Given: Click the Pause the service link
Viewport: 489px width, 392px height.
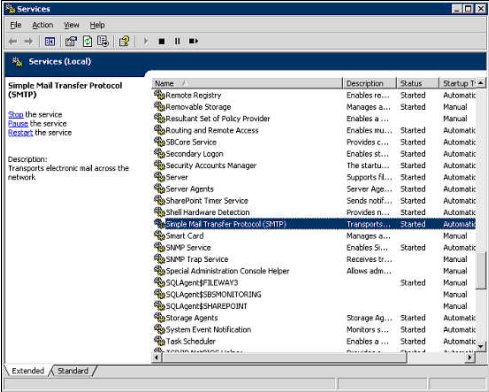Looking at the screenshot, I should [x=18, y=123].
